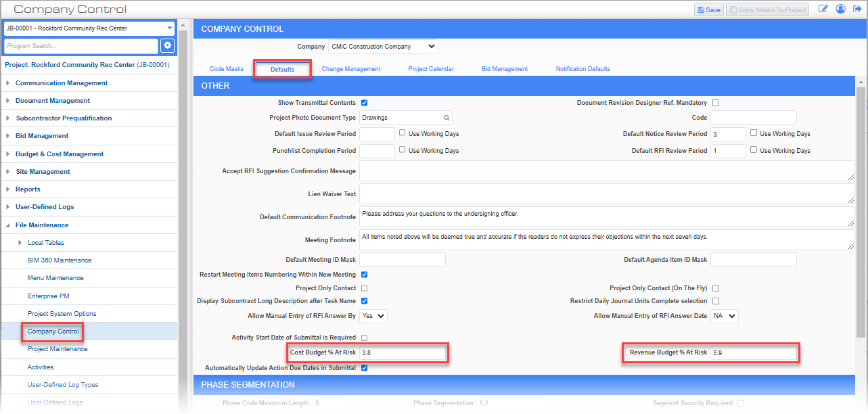Open Allow Manual Entry of RFI Answer By dropdown

click(373, 316)
